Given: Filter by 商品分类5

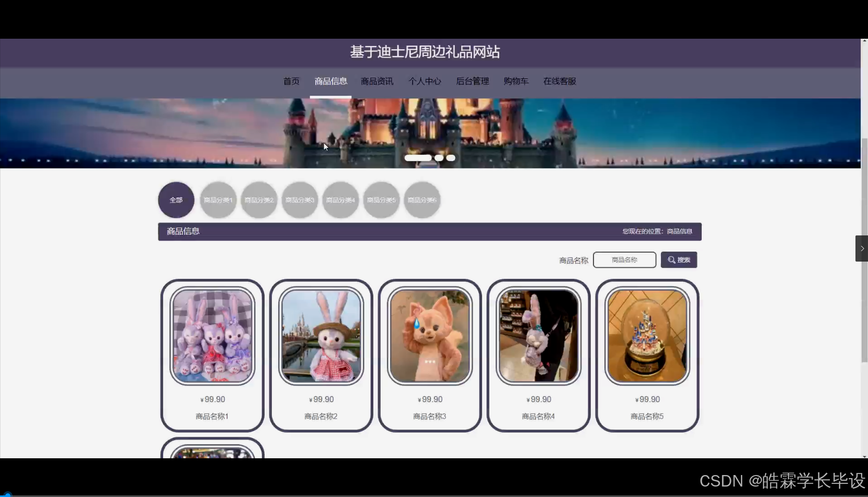Looking at the screenshot, I should click(x=381, y=200).
